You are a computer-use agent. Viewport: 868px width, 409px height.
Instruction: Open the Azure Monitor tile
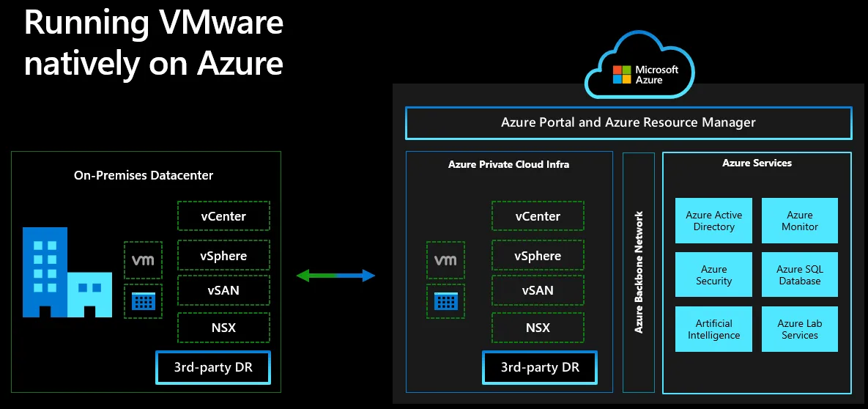coord(800,221)
